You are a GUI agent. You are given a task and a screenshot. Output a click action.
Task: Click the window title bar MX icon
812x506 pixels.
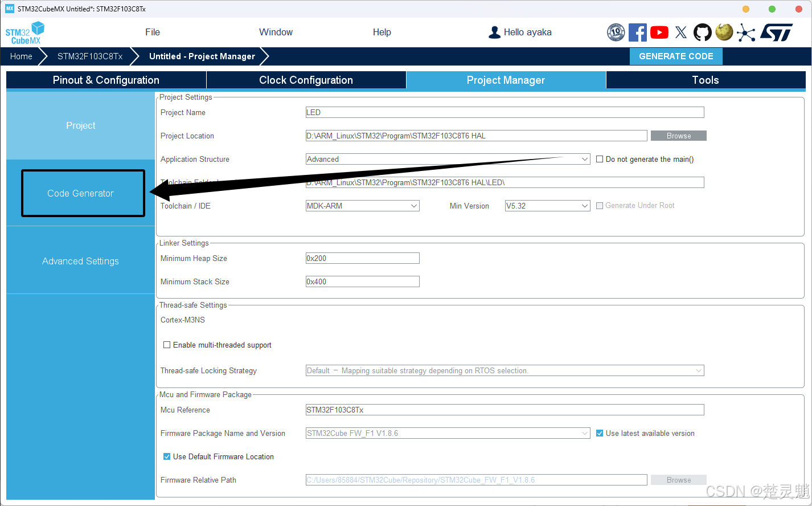9,9
